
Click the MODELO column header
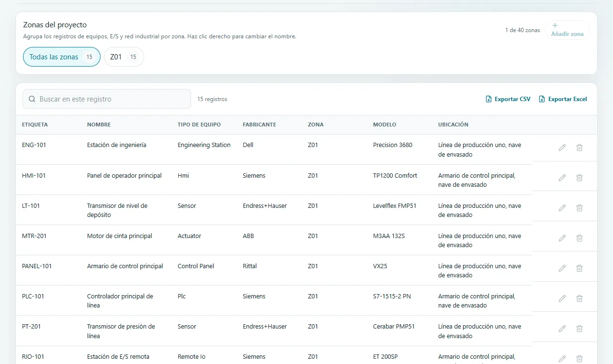(x=385, y=125)
